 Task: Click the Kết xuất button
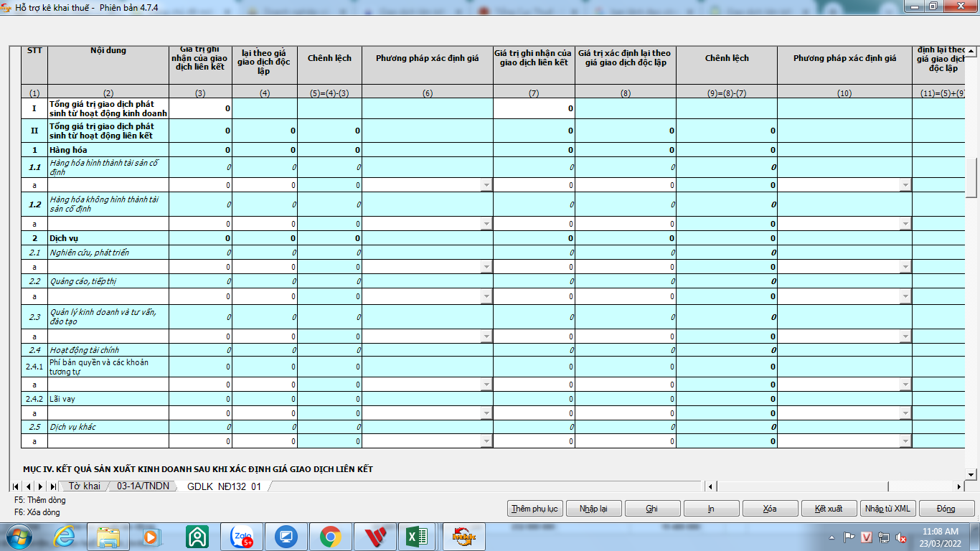tap(829, 509)
